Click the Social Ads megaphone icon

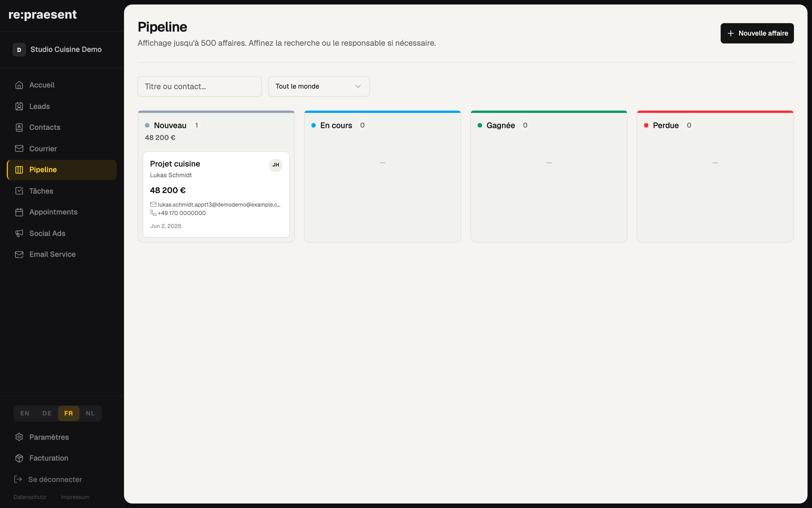click(x=19, y=233)
